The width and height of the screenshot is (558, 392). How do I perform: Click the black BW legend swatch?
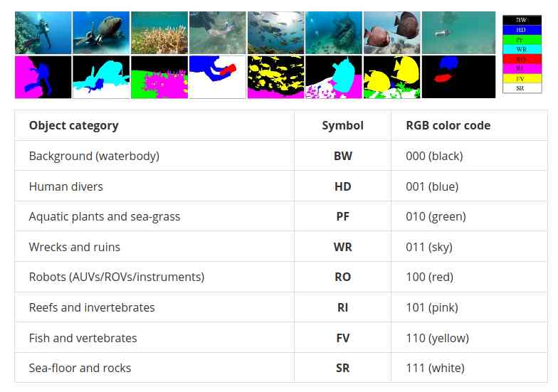tap(522, 20)
